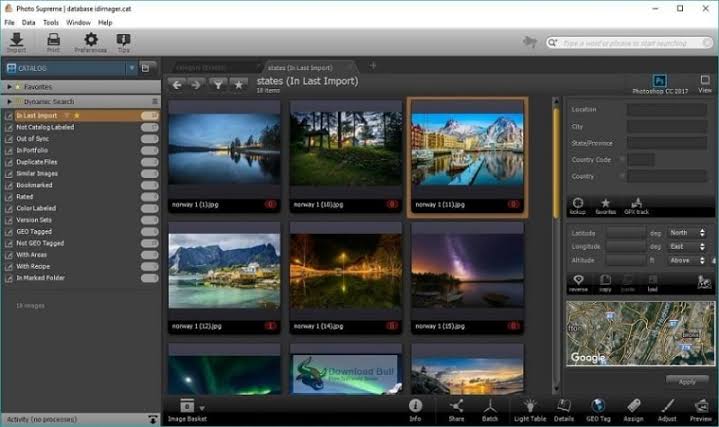Image resolution: width=719 pixels, height=427 pixels.
Task: Open the File menu
Action: tap(9, 22)
